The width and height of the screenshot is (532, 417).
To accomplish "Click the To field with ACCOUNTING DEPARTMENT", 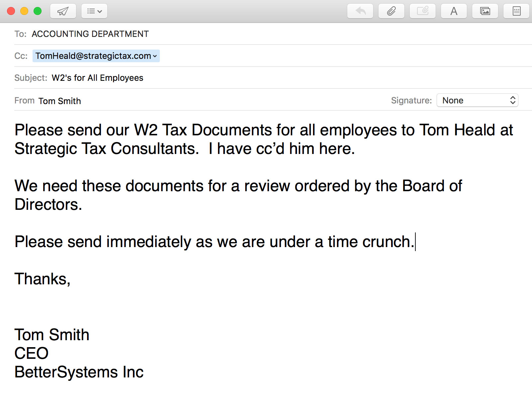I will pyautogui.click(x=90, y=34).
